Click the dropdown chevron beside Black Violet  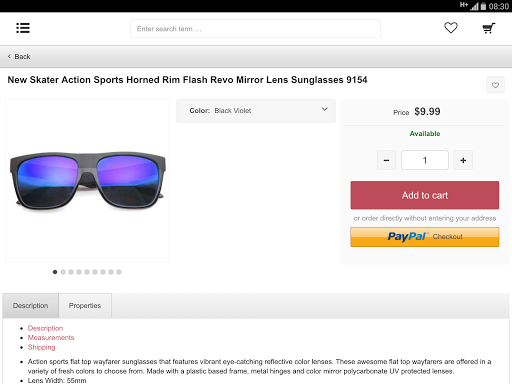[x=325, y=109]
